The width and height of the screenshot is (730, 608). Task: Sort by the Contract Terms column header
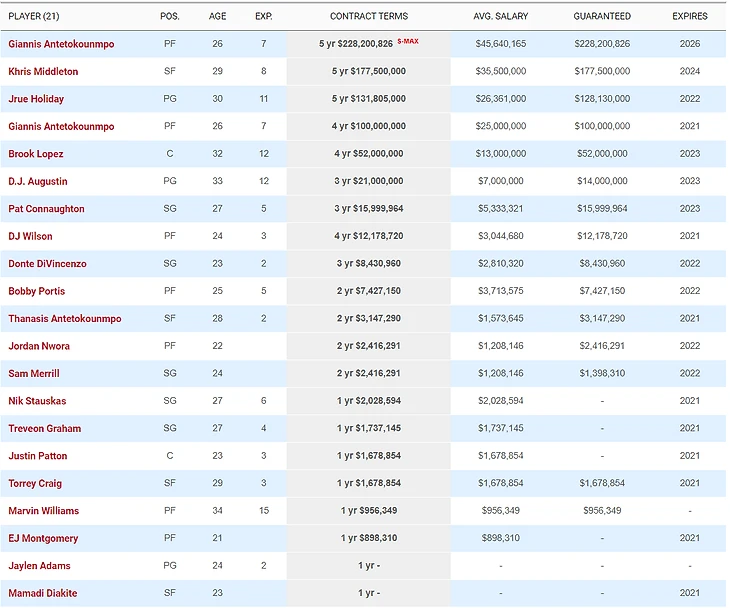368,17
